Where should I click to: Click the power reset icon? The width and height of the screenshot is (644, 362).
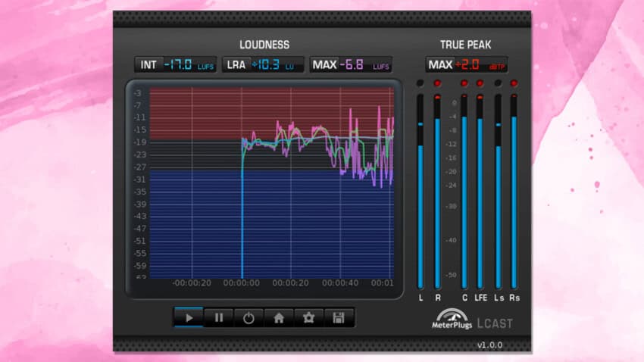tap(249, 318)
